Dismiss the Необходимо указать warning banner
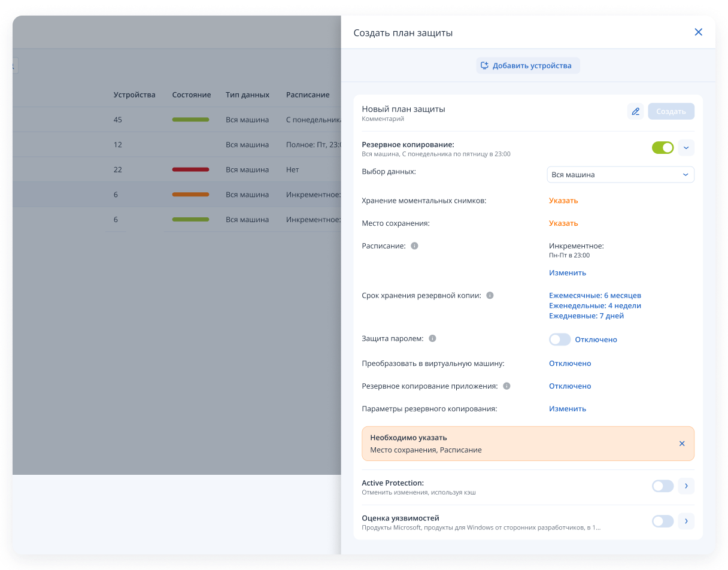The height and width of the screenshot is (570, 728). point(682,444)
